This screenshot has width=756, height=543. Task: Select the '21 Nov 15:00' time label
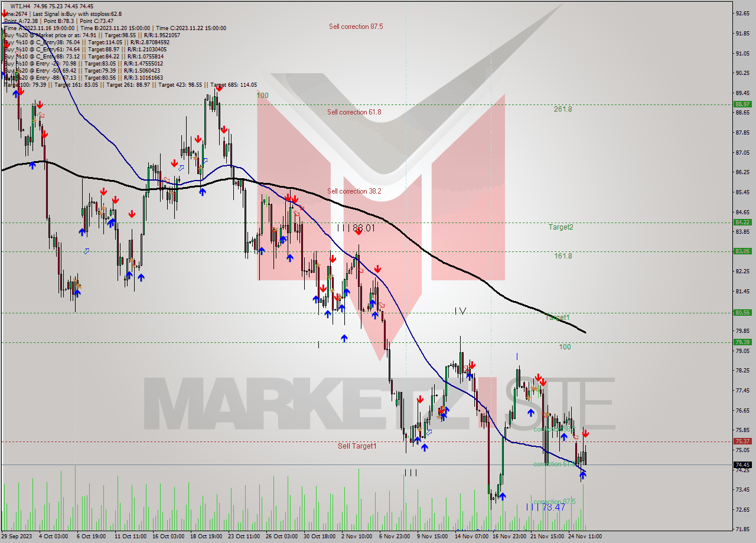[547, 537]
